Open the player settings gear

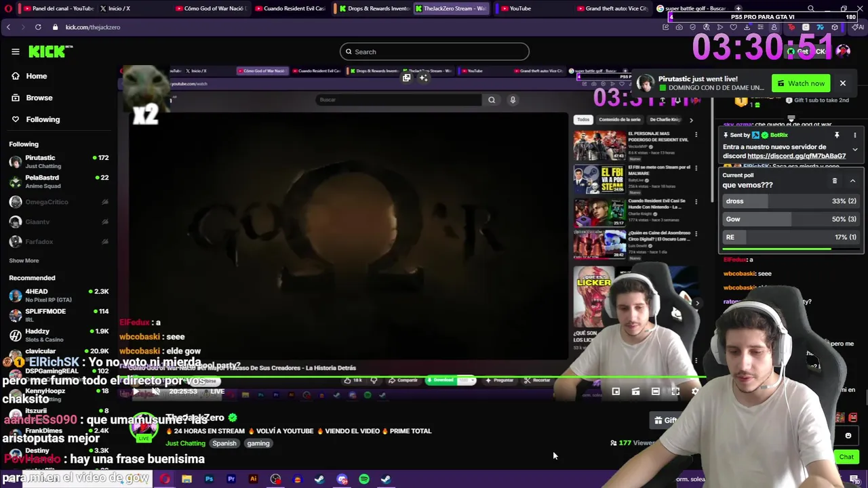pyautogui.click(x=694, y=391)
